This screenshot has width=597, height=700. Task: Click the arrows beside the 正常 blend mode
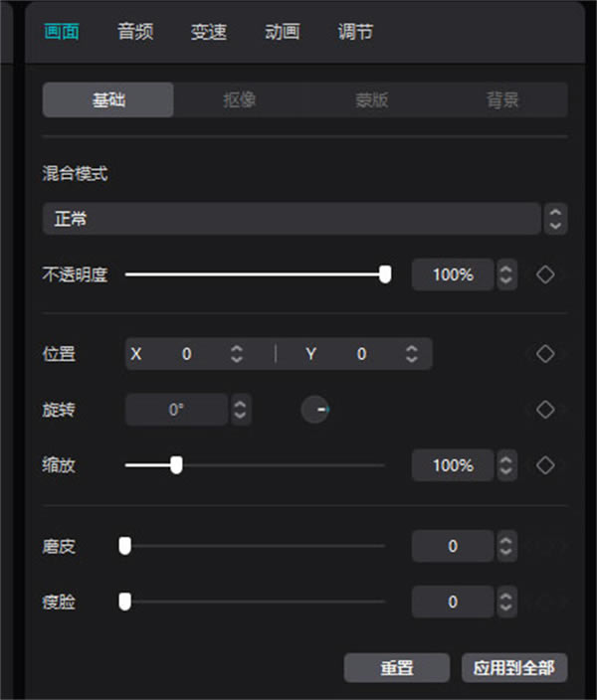[555, 219]
